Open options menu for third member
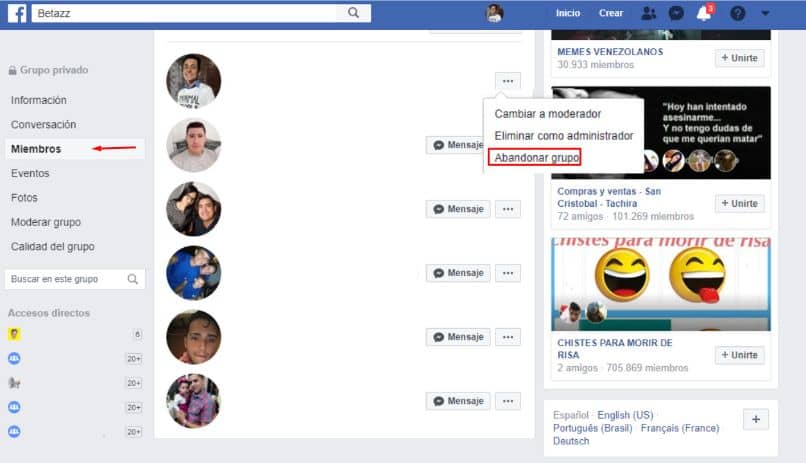Screen dimensions: 806x463 point(508,209)
